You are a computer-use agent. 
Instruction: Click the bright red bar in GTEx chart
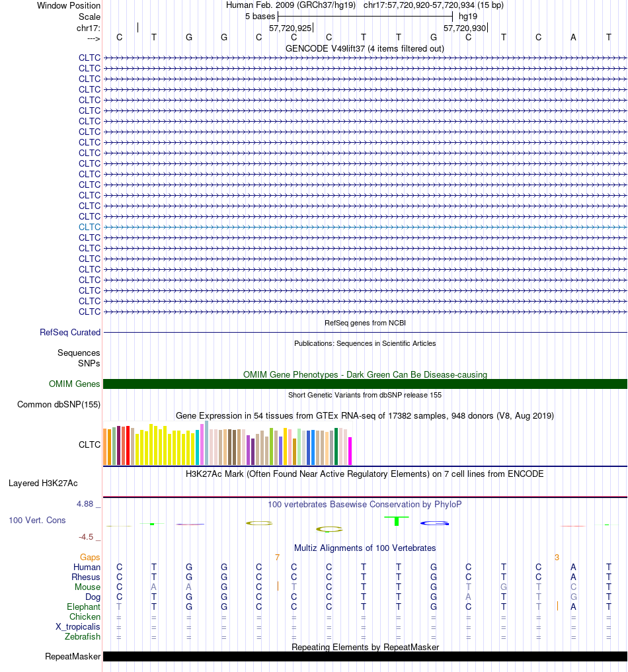[x=128, y=446]
